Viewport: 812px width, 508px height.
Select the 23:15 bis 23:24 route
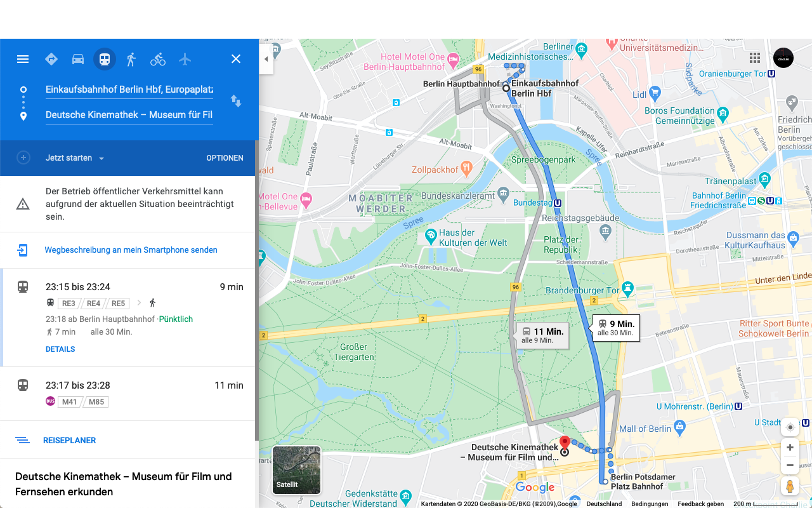[x=129, y=317]
